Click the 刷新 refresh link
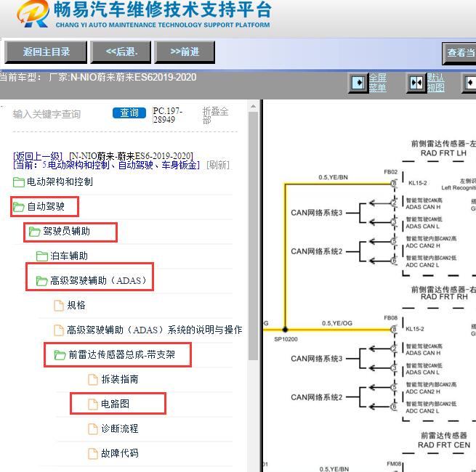Viewport: 476px width, 472px height. tap(218, 165)
